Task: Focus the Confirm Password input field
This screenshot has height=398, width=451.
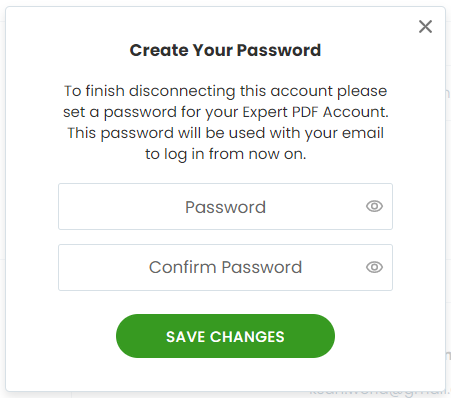Action: [x=225, y=267]
